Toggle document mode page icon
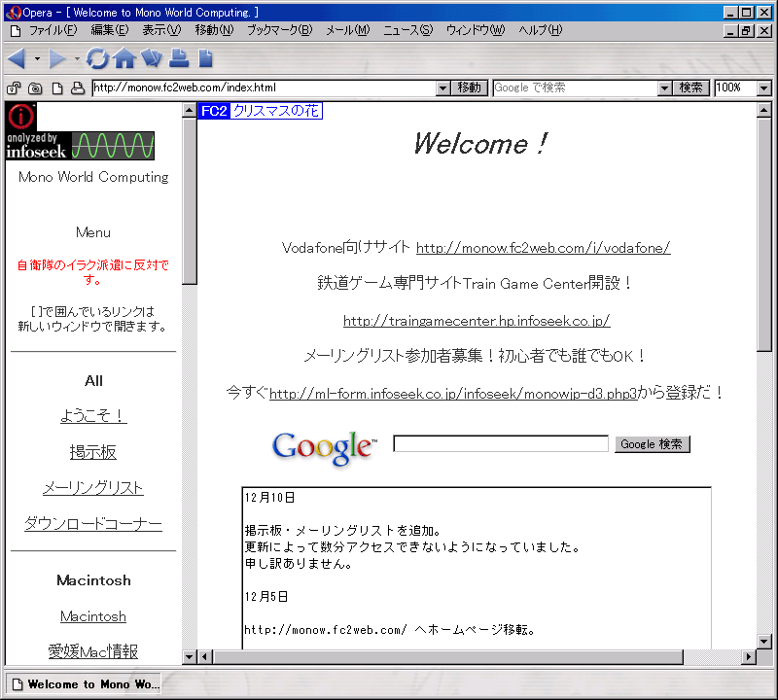This screenshot has width=778, height=700. click(57, 87)
